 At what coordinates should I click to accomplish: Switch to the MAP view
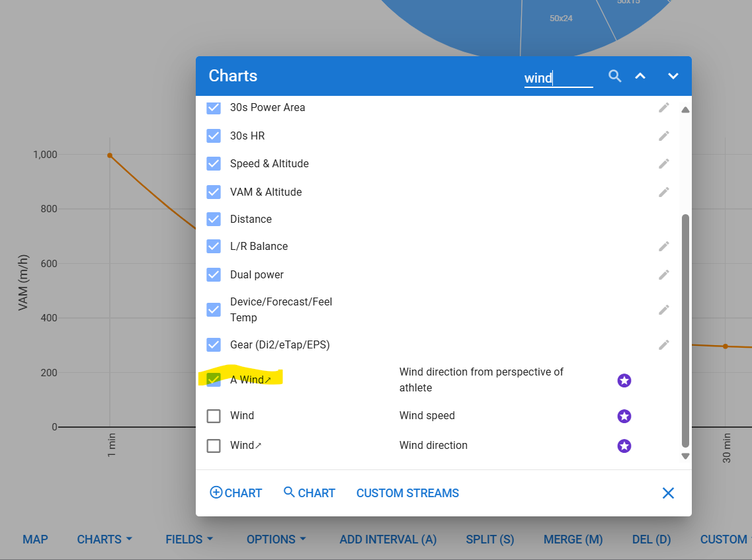35,540
